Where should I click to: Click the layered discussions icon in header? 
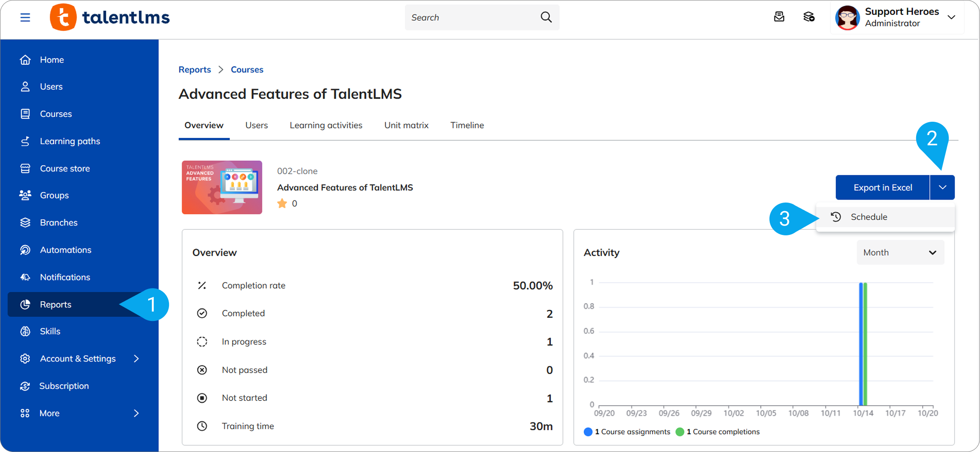808,17
